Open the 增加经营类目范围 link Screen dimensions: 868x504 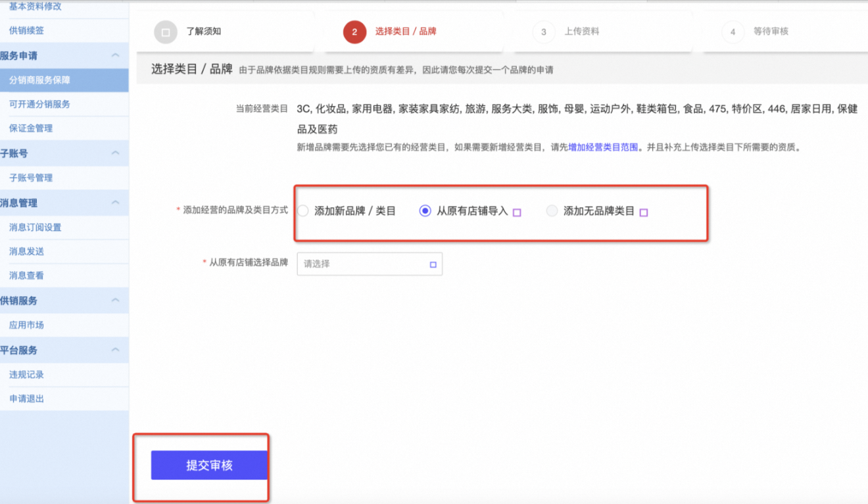coord(603,147)
